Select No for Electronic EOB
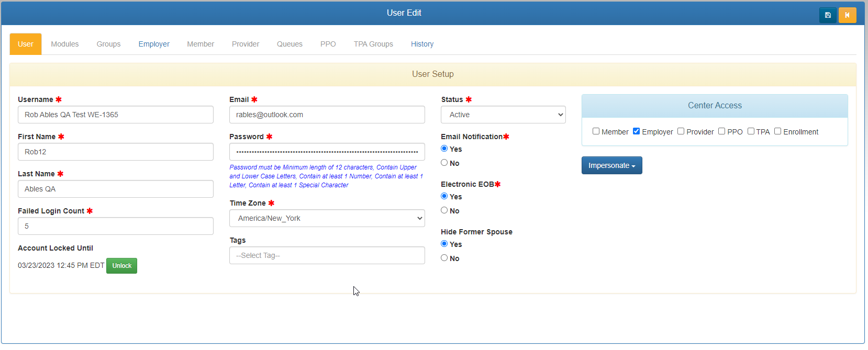868x350 pixels. point(444,210)
